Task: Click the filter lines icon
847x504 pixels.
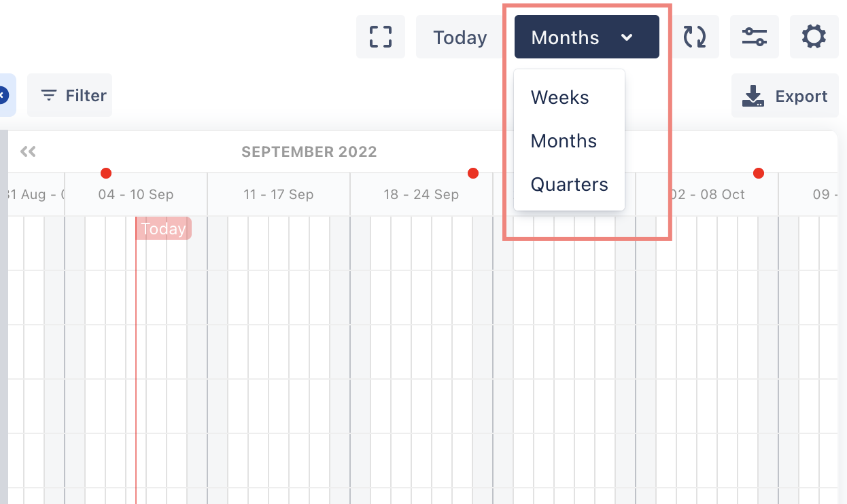Action: pyautogui.click(x=49, y=96)
